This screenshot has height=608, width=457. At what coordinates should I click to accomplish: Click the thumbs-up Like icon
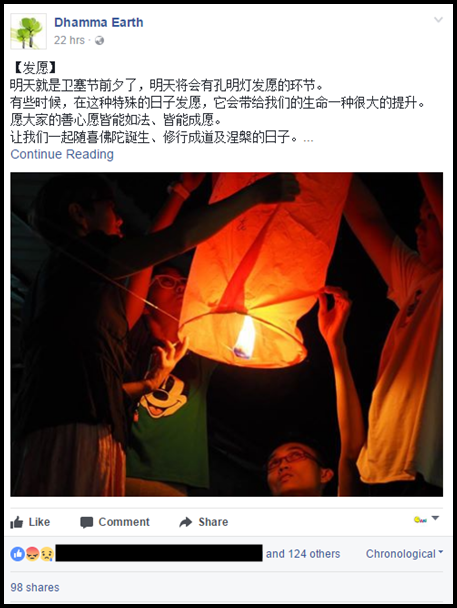17,522
